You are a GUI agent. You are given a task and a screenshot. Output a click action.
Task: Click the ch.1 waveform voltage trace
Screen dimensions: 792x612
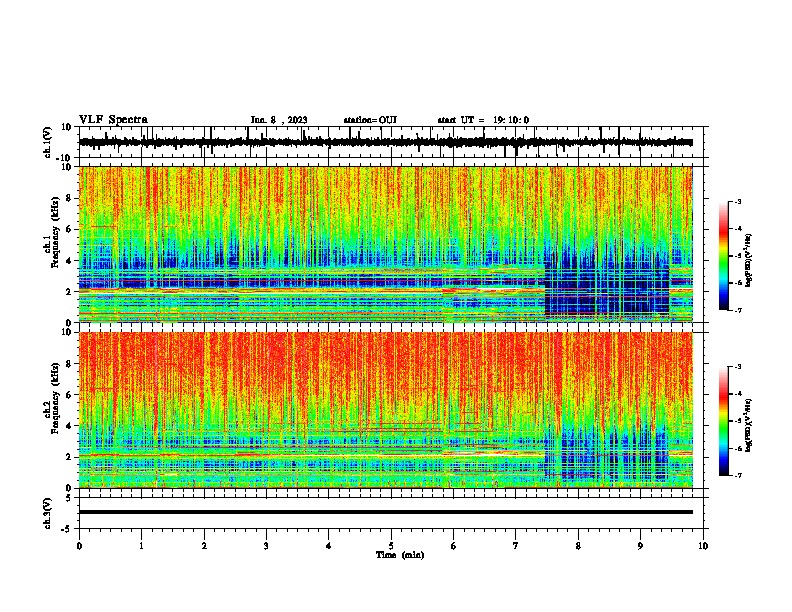[386, 142]
